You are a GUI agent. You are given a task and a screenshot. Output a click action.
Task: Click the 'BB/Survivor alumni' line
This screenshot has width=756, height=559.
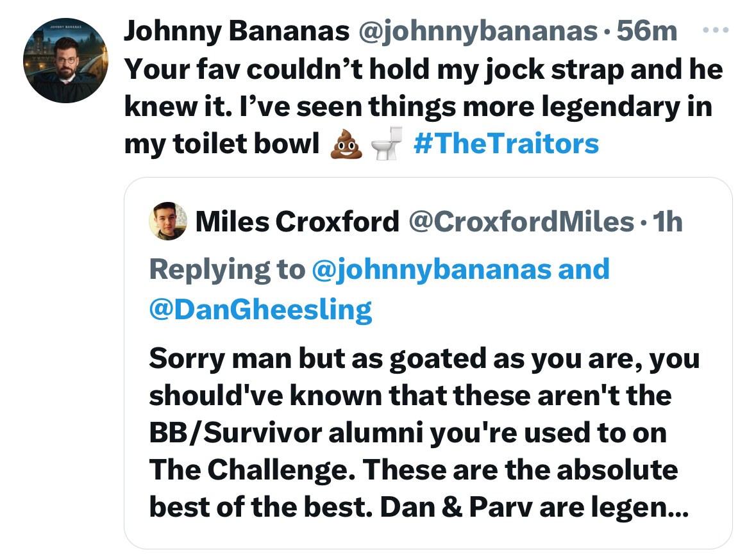point(408,433)
